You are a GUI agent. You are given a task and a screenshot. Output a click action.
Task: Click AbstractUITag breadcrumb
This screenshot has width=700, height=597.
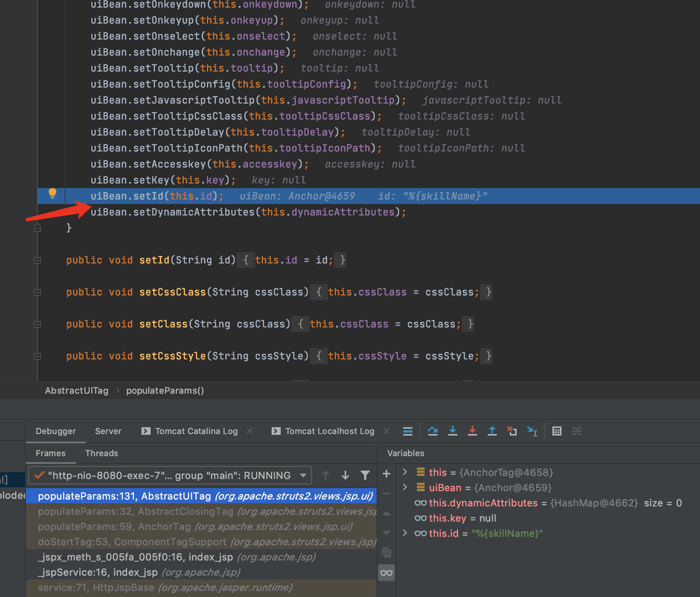pos(77,391)
